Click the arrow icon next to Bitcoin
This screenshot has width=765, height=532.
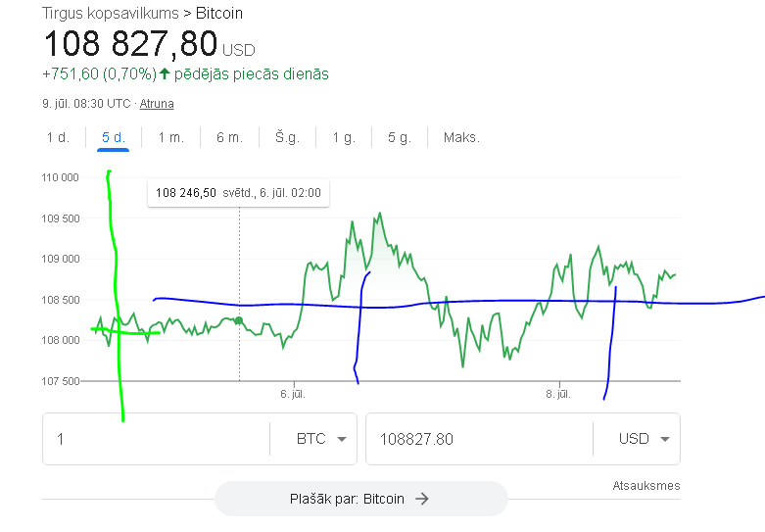[x=422, y=499]
